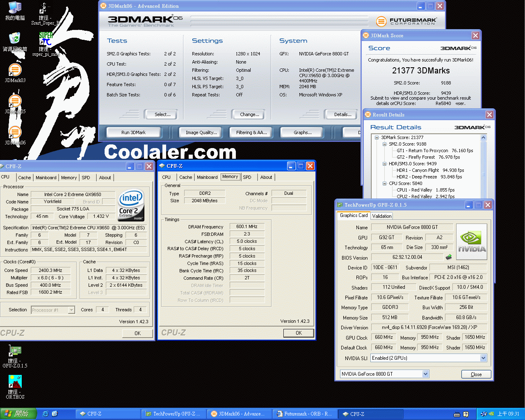Open About tab in CPU-Z memory timings window

tap(266, 177)
